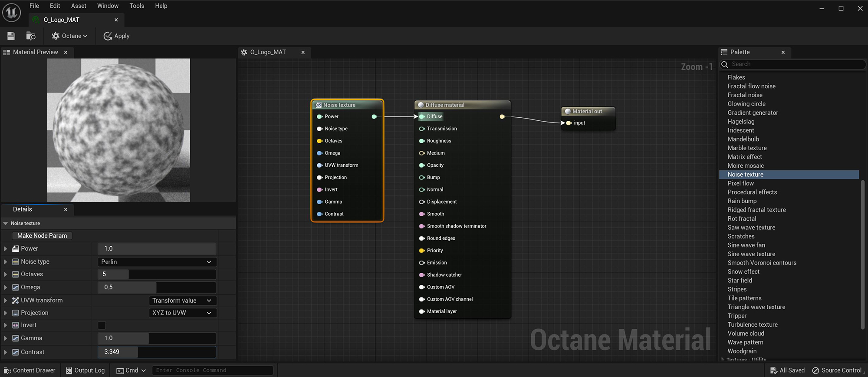Click the Roughness pin on Diffuse material
This screenshot has height=377, width=868.
tap(421, 141)
